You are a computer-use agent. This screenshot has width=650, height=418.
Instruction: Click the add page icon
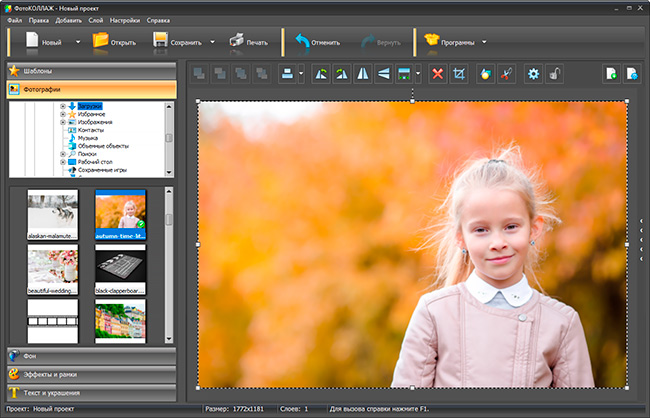[611, 74]
